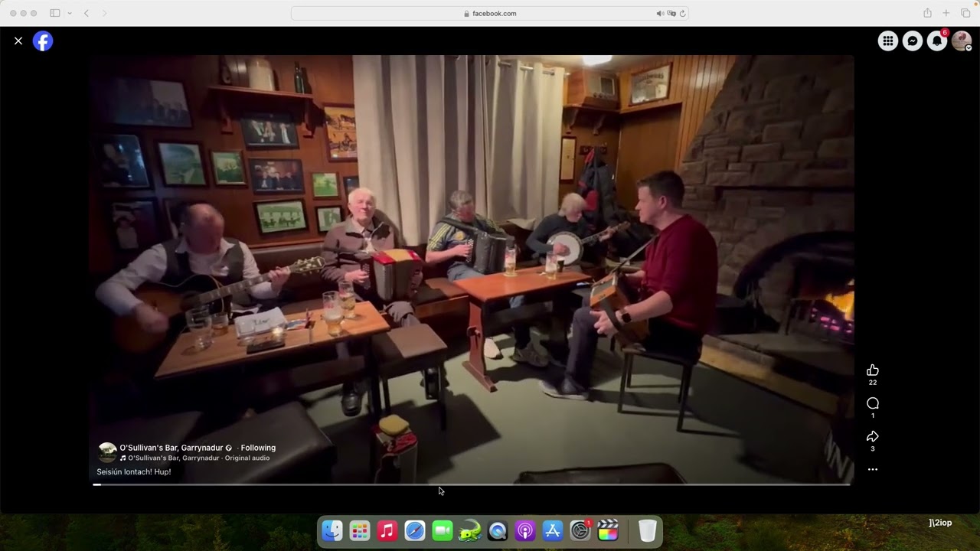The height and width of the screenshot is (551, 980).
Task: Launch Music from the Dock
Action: [387, 530]
